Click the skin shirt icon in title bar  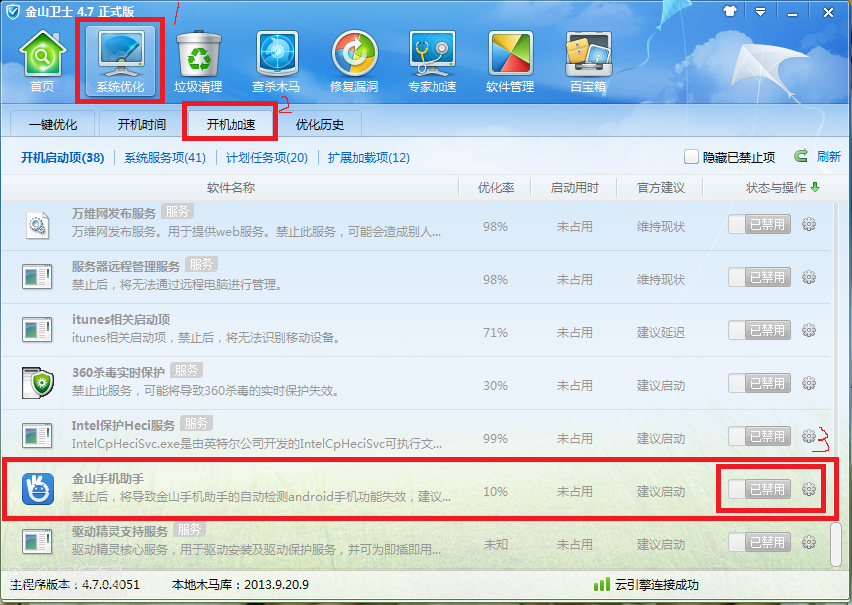point(731,11)
